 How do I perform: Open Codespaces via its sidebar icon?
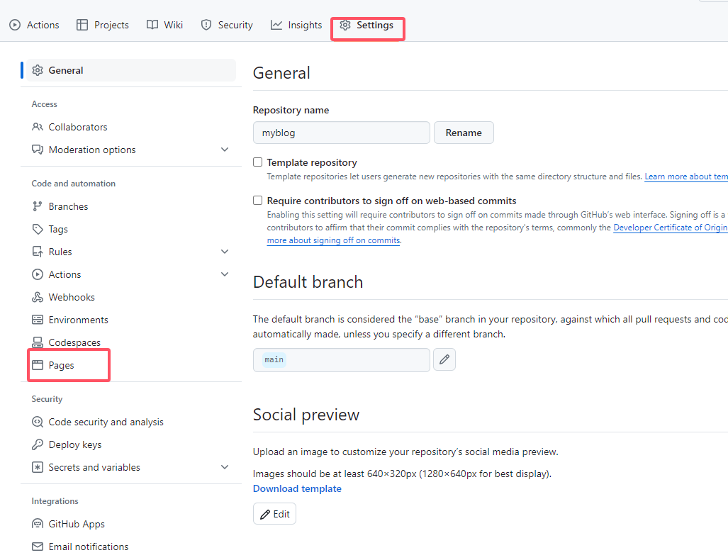tap(38, 342)
